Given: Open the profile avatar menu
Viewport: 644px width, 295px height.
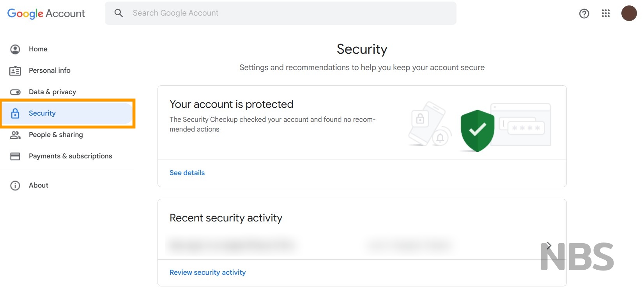Looking at the screenshot, I should tap(629, 13).
